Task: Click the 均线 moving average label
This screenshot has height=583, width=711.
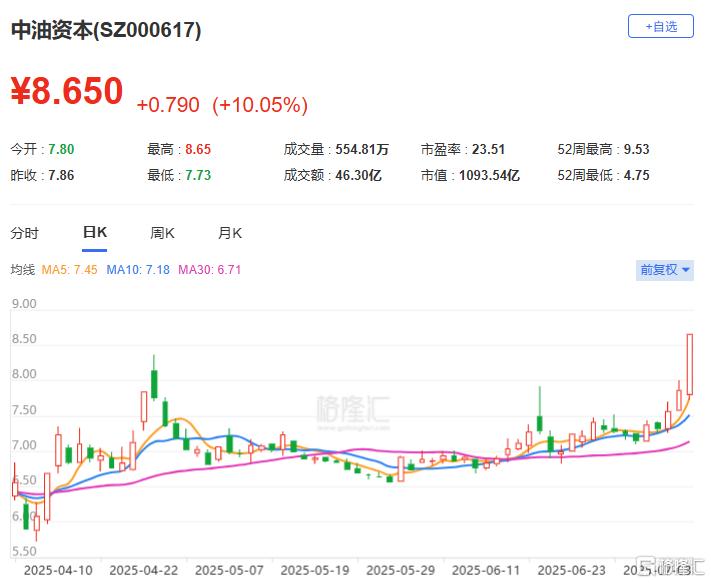Action: [23, 270]
